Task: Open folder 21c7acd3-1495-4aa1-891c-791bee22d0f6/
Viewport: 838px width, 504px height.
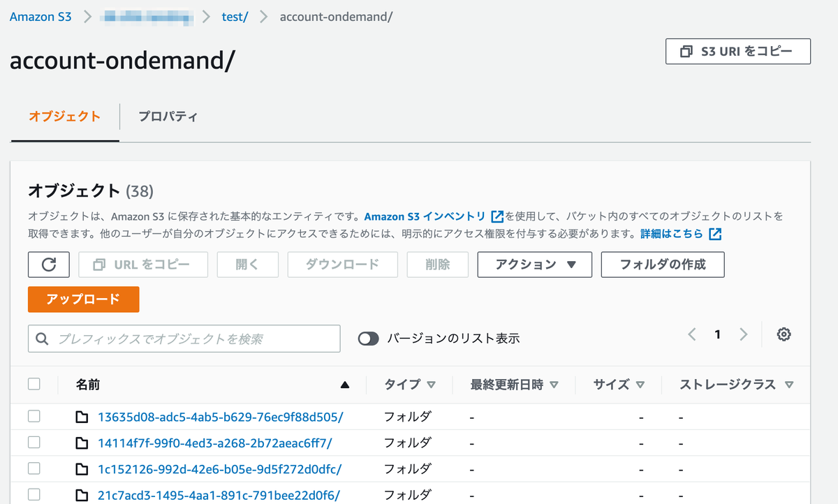Action: (219, 495)
